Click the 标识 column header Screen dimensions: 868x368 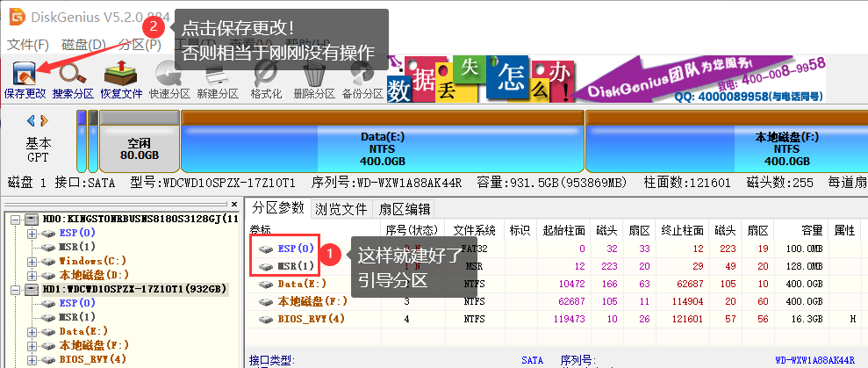(x=521, y=230)
